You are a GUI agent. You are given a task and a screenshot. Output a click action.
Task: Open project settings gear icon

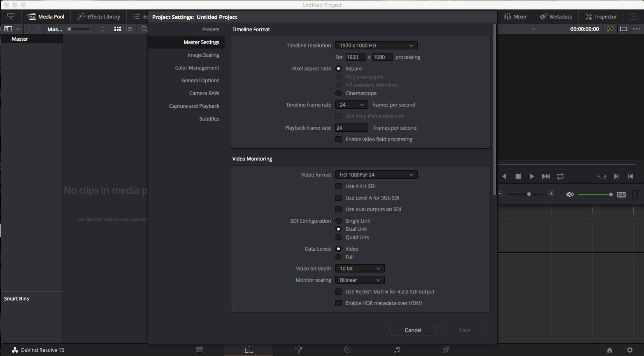630,350
